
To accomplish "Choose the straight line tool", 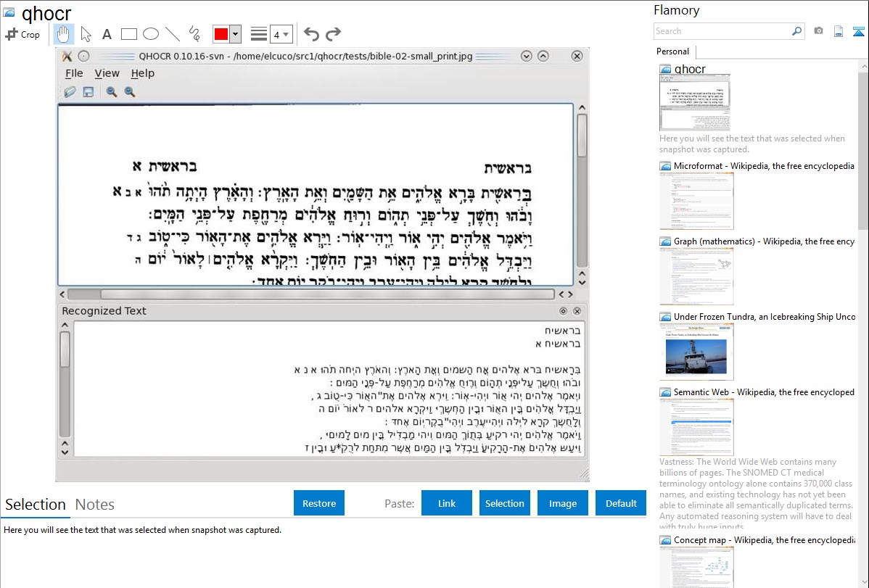I will click(x=173, y=34).
